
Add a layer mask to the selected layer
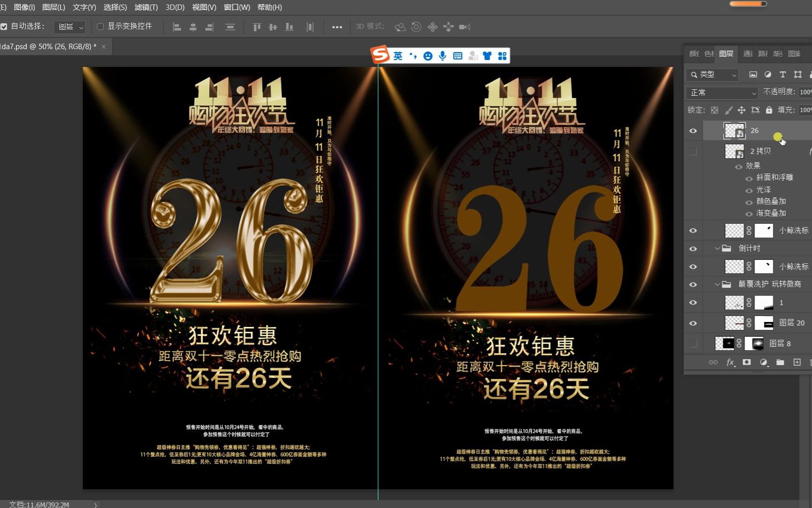pos(746,363)
